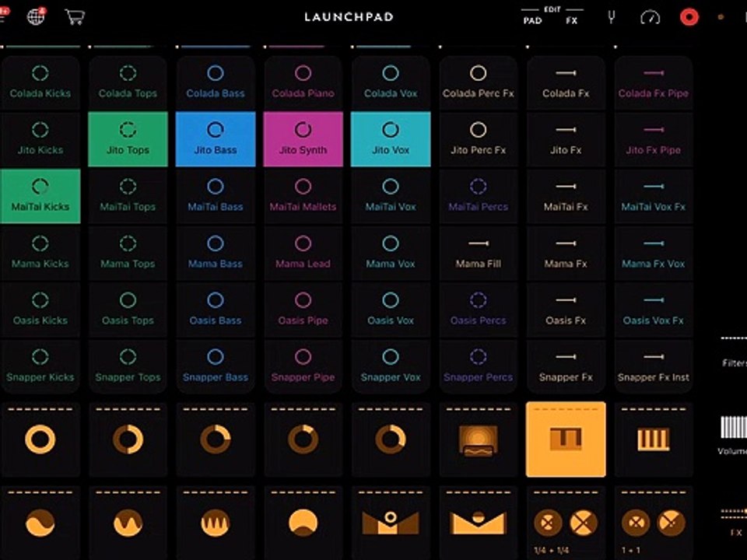Viewport: 747px width, 560px height.
Task: Trigger the Colada Piano pad
Action: (x=303, y=83)
